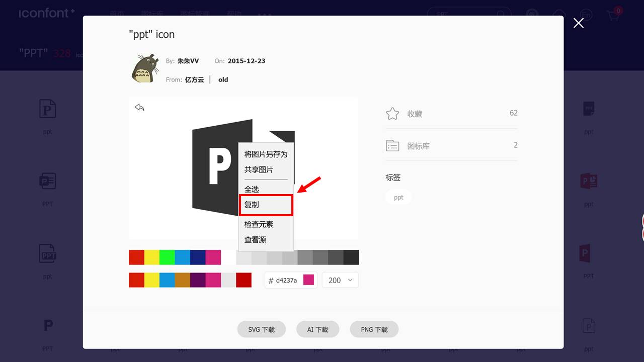644x362 pixels.
Task: Click the 收藏 label
Action: (415, 114)
